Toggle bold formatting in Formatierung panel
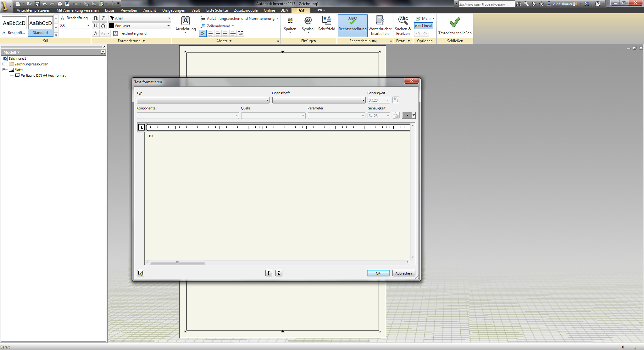The height and width of the screenshot is (350, 644). (96, 18)
